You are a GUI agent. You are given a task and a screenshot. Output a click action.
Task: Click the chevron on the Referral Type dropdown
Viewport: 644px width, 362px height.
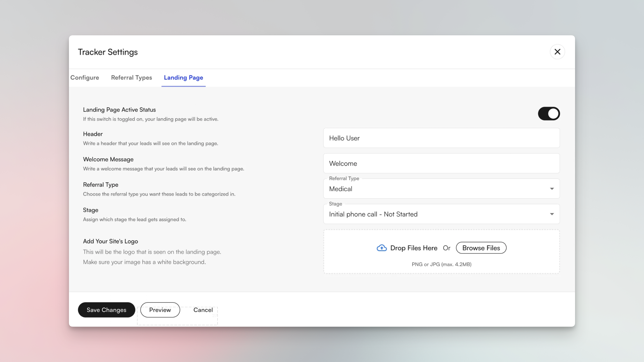(x=552, y=189)
